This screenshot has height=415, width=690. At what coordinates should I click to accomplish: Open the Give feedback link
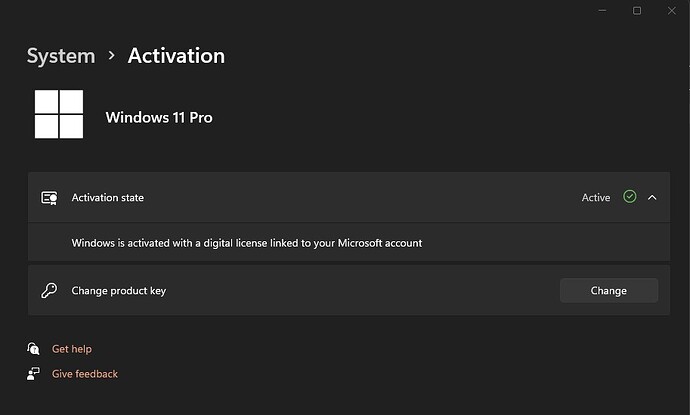pos(85,374)
